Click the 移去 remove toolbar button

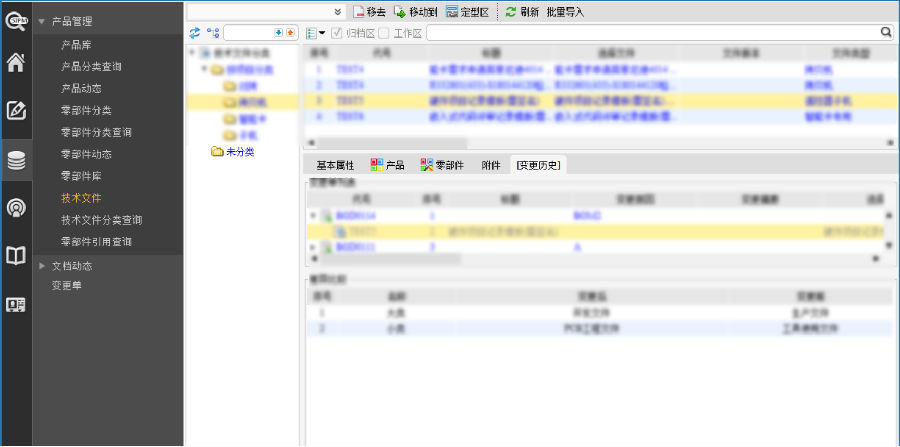click(369, 12)
